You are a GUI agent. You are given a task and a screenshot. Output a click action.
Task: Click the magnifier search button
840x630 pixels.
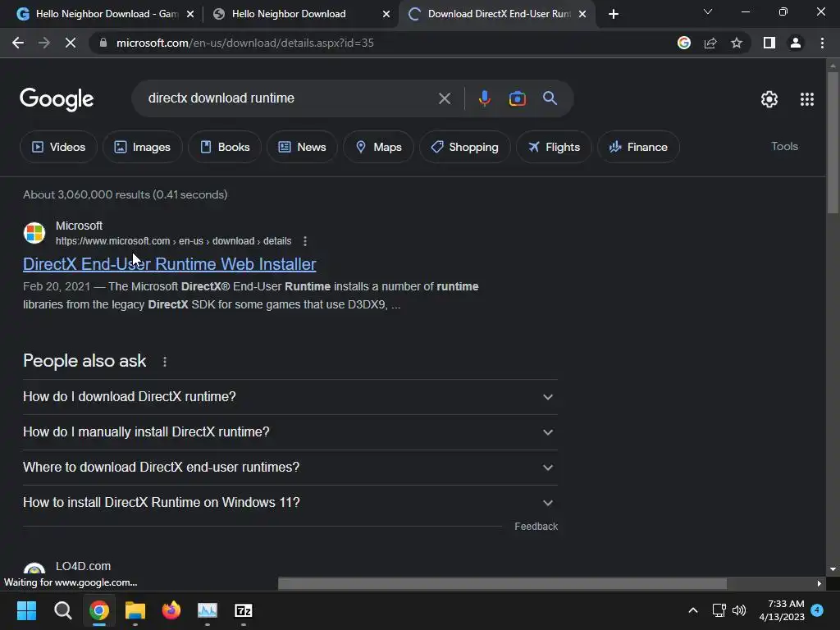click(x=550, y=98)
